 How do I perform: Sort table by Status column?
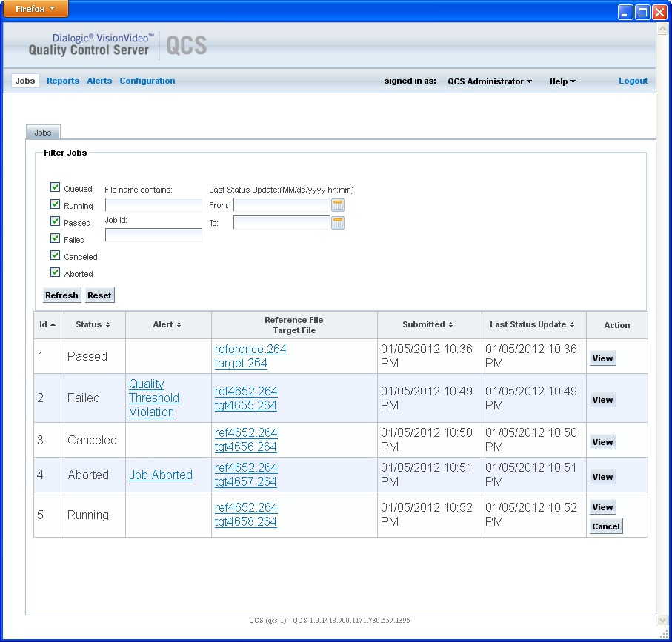tap(93, 324)
